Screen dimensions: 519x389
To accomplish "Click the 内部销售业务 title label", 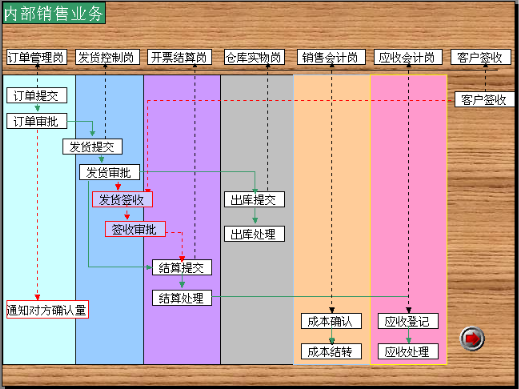I will 54,13.
